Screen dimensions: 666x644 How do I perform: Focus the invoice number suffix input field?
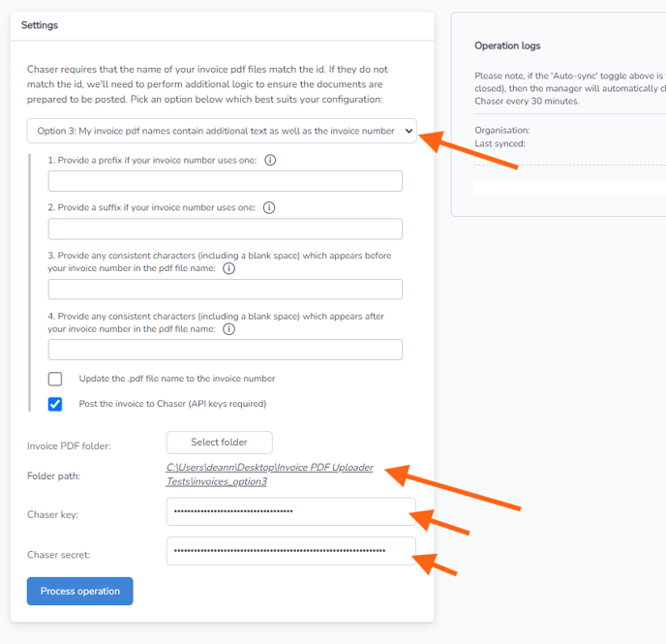[226, 229]
